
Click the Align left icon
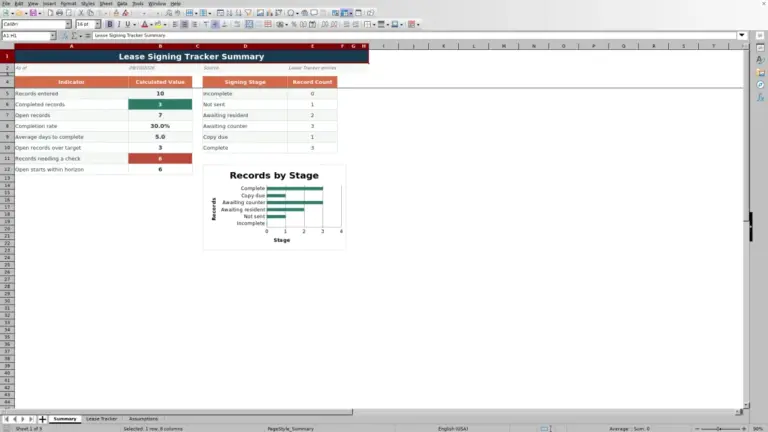(175, 24)
